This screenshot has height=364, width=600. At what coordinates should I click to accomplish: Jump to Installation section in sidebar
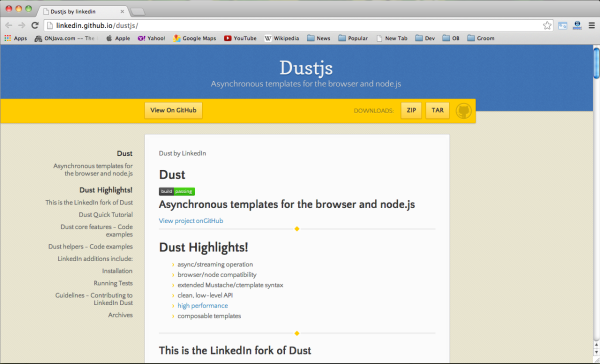point(117,271)
